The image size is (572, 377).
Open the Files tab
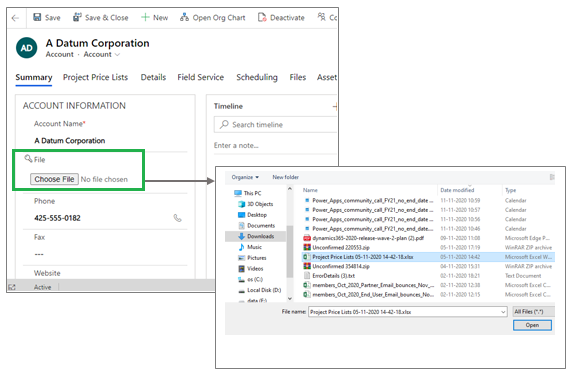tap(298, 77)
